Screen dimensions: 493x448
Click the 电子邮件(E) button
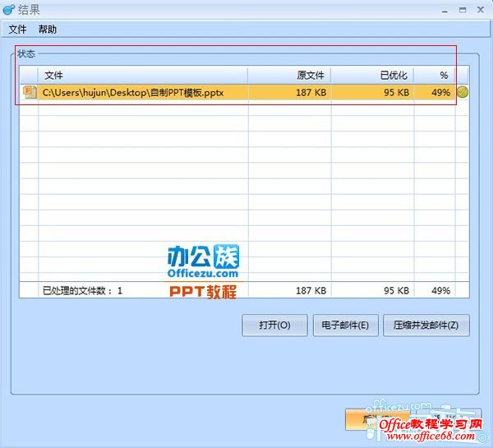(346, 325)
